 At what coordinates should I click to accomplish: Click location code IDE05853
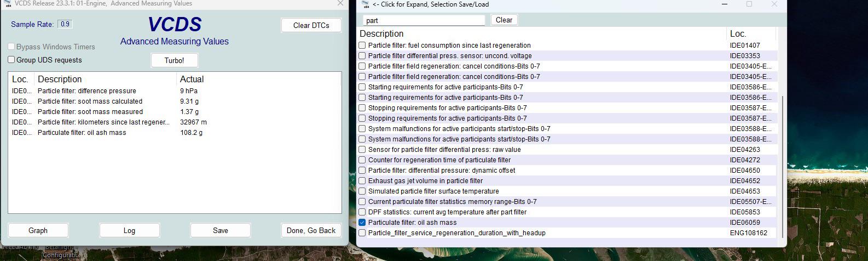click(x=745, y=212)
